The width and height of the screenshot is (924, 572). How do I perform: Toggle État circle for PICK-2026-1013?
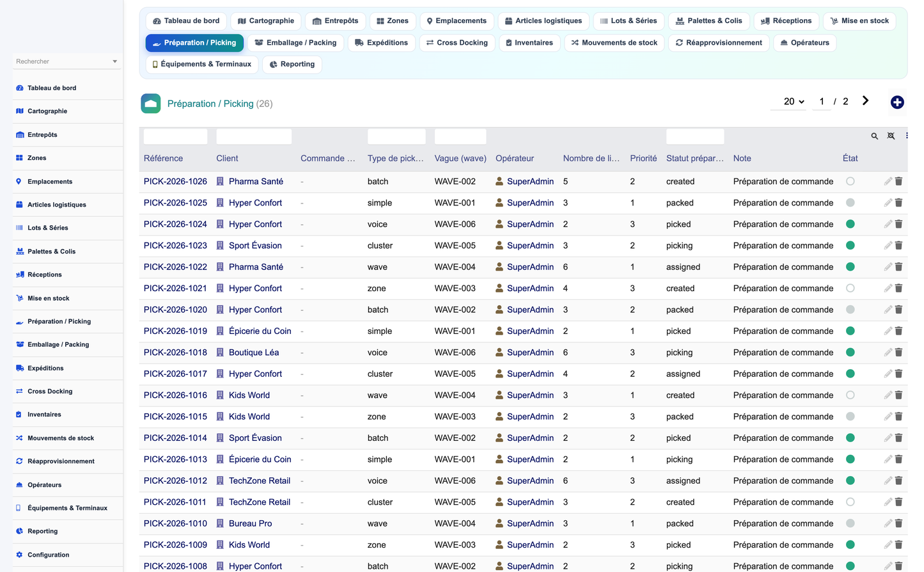(850, 459)
